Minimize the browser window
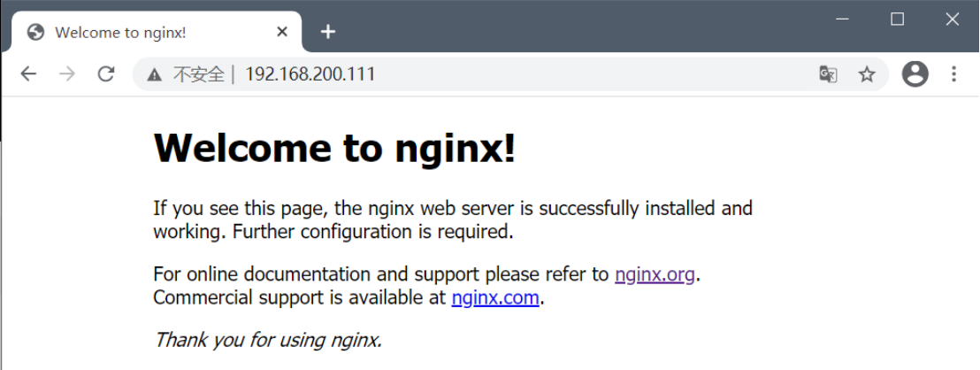The height and width of the screenshot is (370, 980). (843, 19)
